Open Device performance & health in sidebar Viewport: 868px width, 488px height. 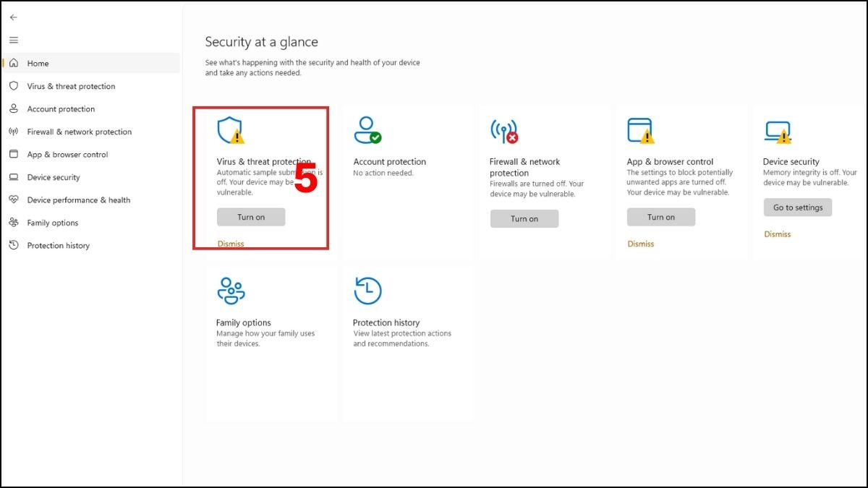click(x=78, y=200)
